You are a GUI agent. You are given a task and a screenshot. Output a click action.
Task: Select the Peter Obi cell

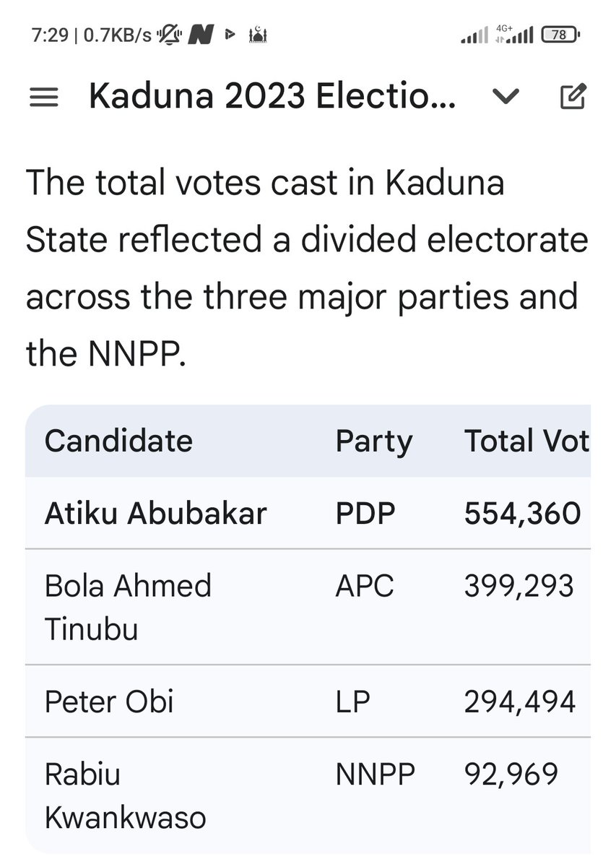(109, 702)
